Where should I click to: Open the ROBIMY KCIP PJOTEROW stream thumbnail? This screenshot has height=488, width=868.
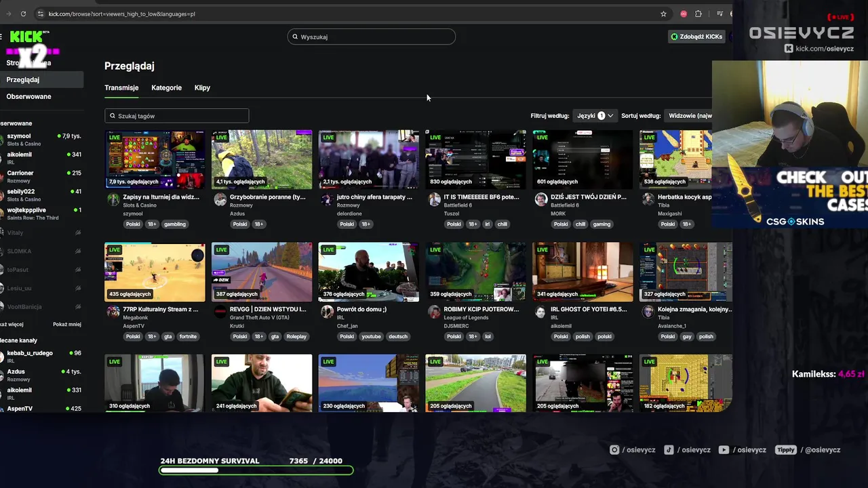475,272
